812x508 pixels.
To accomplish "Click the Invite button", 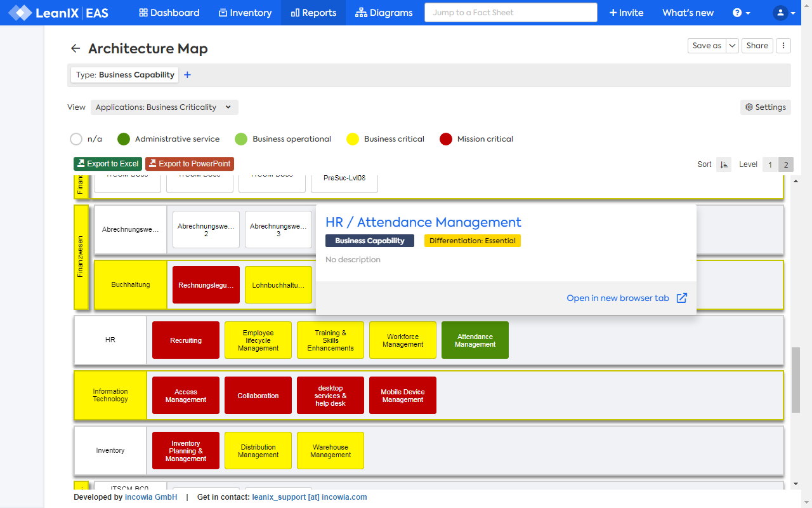I will coord(626,13).
